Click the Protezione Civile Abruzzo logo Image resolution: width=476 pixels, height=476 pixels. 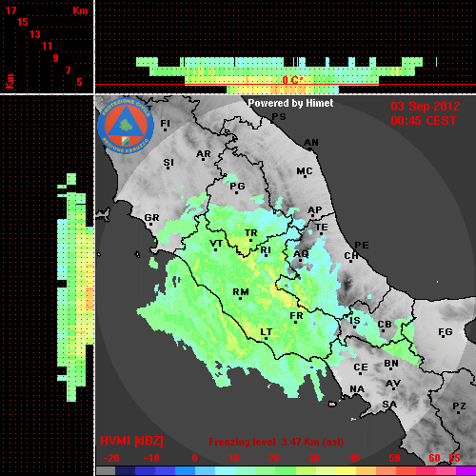pos(126,127)
